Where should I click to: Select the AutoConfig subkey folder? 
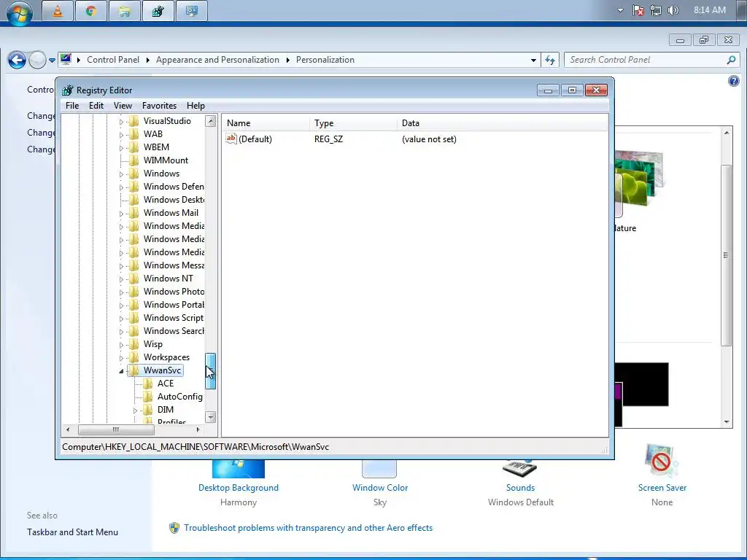tap(179, 397)
